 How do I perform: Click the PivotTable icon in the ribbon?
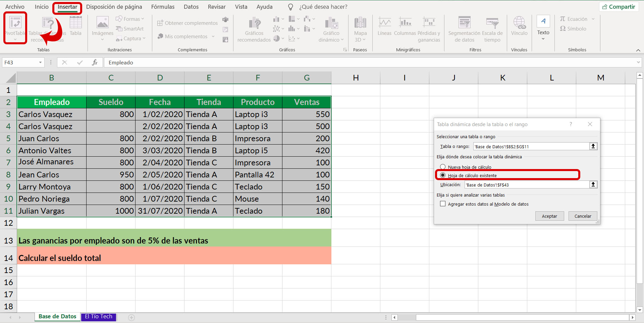click(x=15, y=23)
